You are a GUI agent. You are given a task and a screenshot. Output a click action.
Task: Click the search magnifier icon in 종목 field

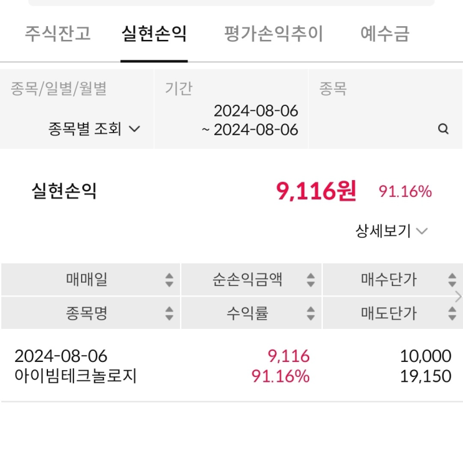pyautogui.click(x=443, y=130)
